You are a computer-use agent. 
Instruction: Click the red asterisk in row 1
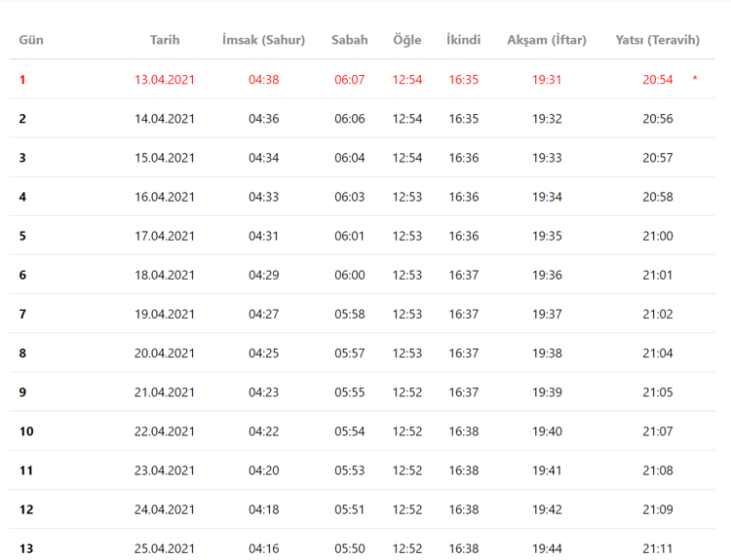click(695, 79)
